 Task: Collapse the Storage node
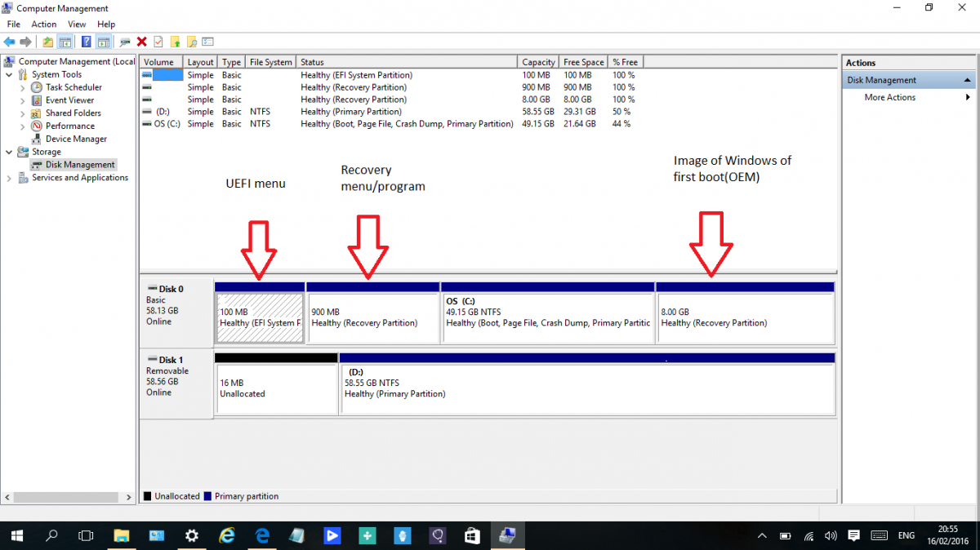point(9,152)
